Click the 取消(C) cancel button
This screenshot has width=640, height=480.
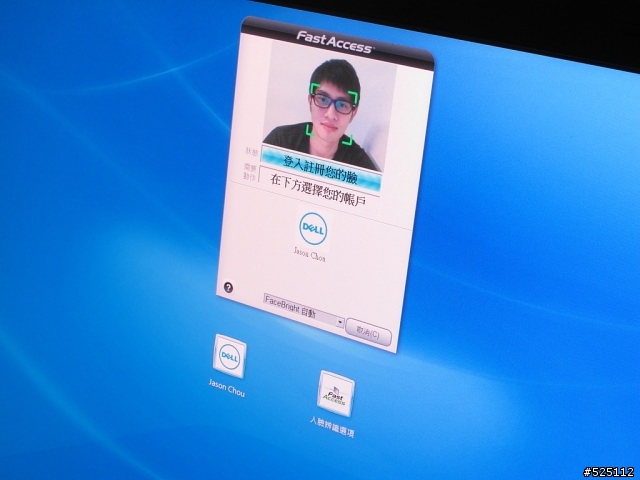368,332
